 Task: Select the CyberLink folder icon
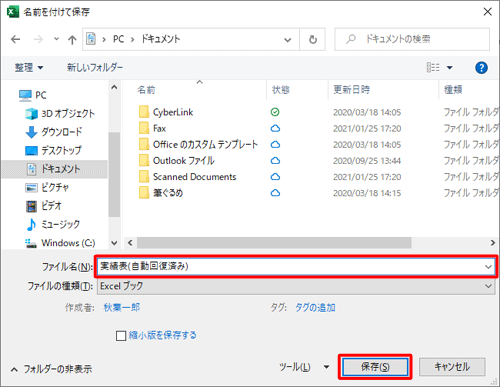pyautogui.click(x=144, y=112)
